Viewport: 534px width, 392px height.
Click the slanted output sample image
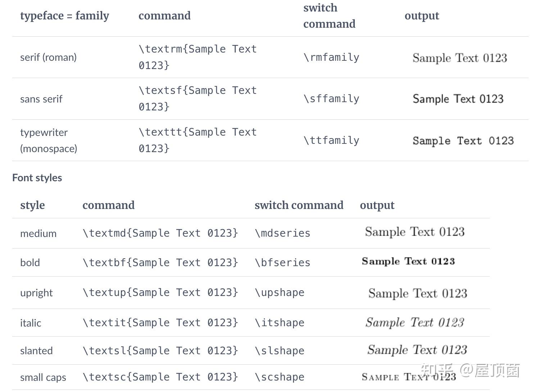coord(417,350)
